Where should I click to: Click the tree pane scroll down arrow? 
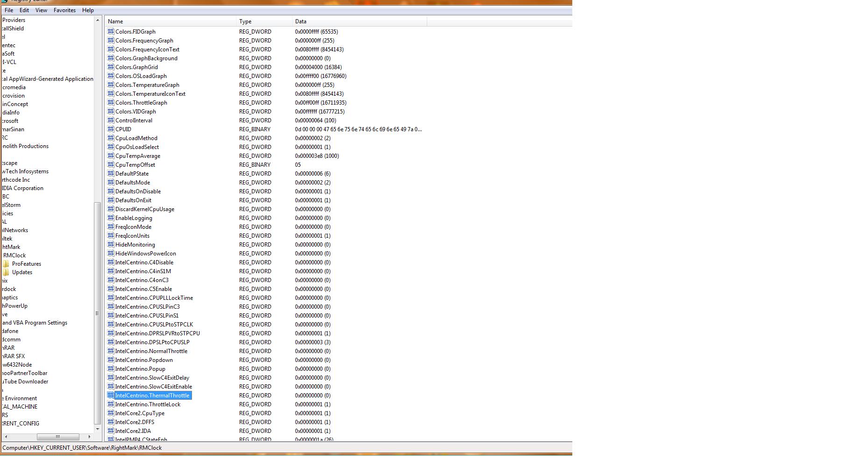[98, 429]
